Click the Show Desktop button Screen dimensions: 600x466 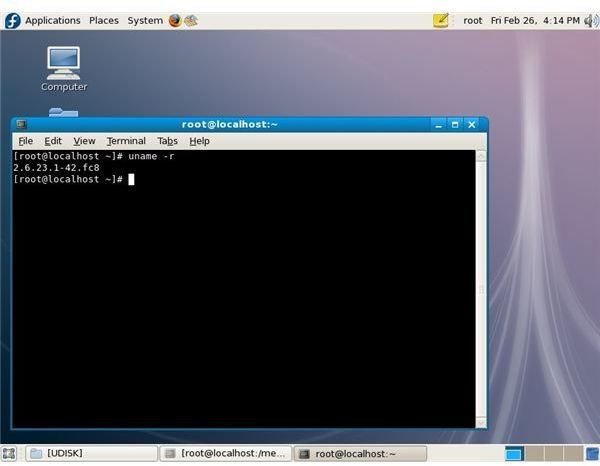click(x=9, y=454)
